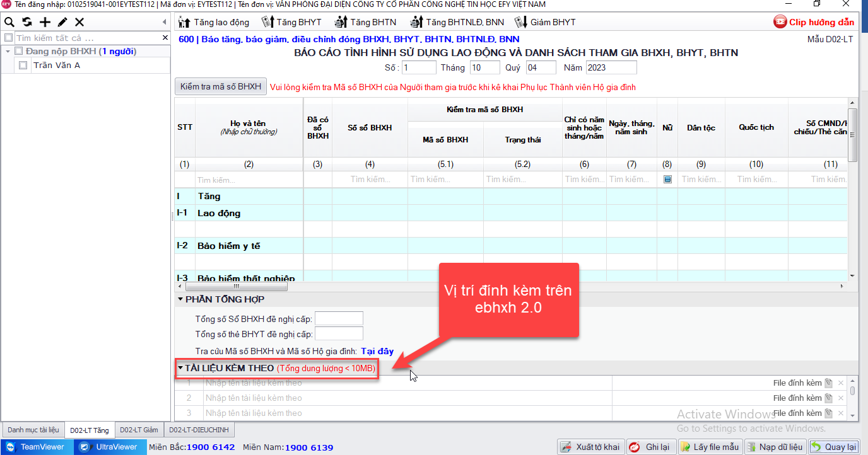Switch to the D02-LT Giảm tab
The height and width of the screenshot is (455, 868).
tap(139, 430)
